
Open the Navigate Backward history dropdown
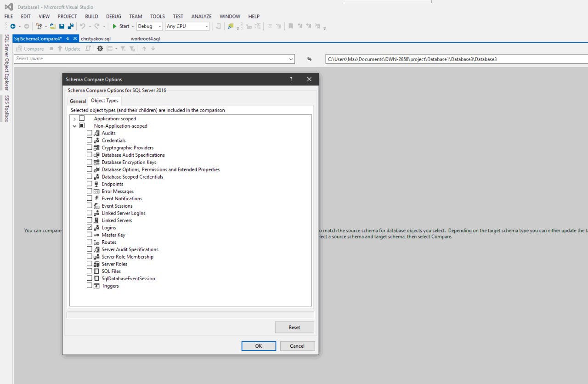click(19, 26)
